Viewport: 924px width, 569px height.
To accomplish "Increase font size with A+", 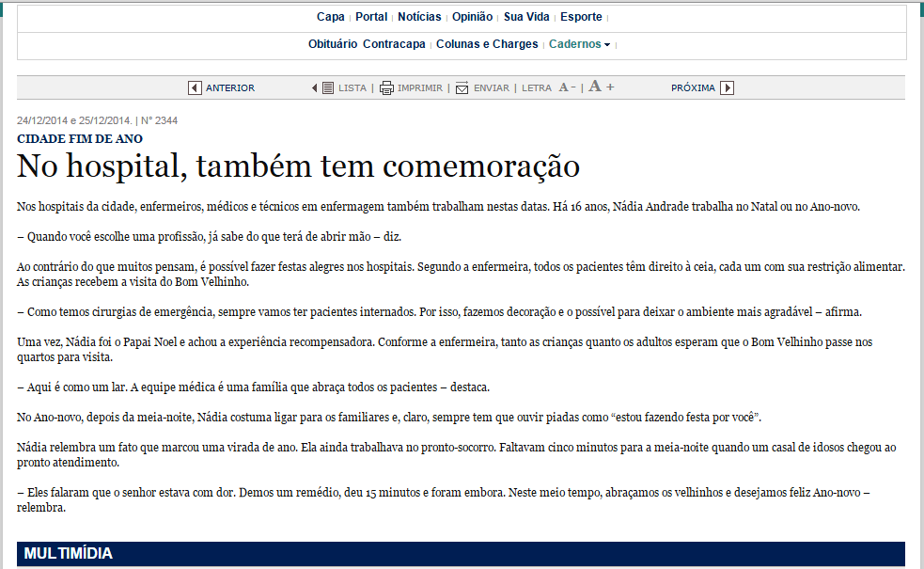I will point(602,87).
